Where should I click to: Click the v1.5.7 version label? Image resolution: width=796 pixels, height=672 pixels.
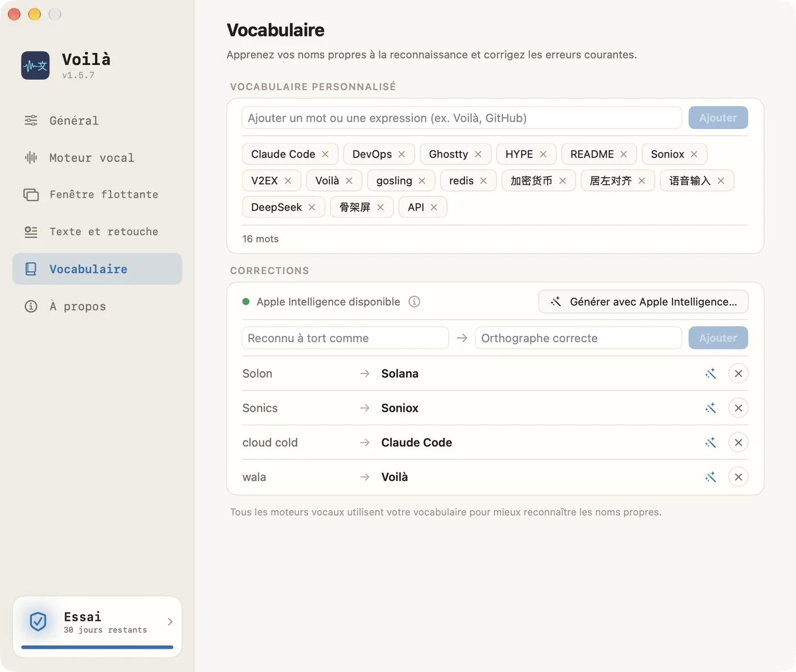point(78,75)
